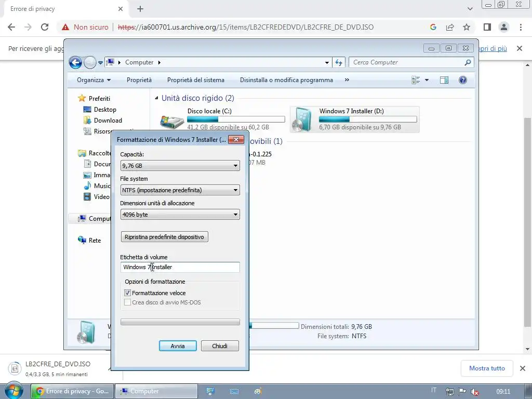This screenshot has width=532, height=399.
Task: Click Disco locale (C:) usage bar
Action: [x=236, y=119]
